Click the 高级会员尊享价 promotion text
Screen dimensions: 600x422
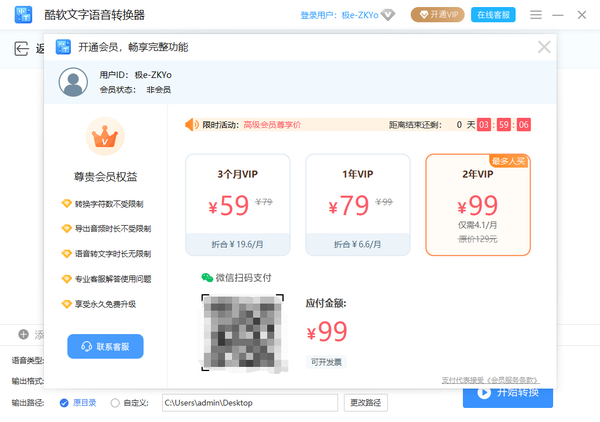click(272, 125)
